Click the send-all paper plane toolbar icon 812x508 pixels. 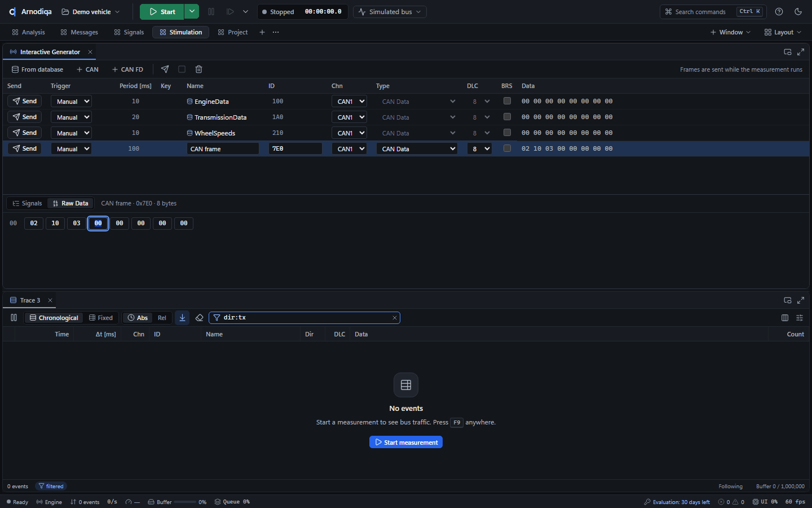(x=165, y=69)
